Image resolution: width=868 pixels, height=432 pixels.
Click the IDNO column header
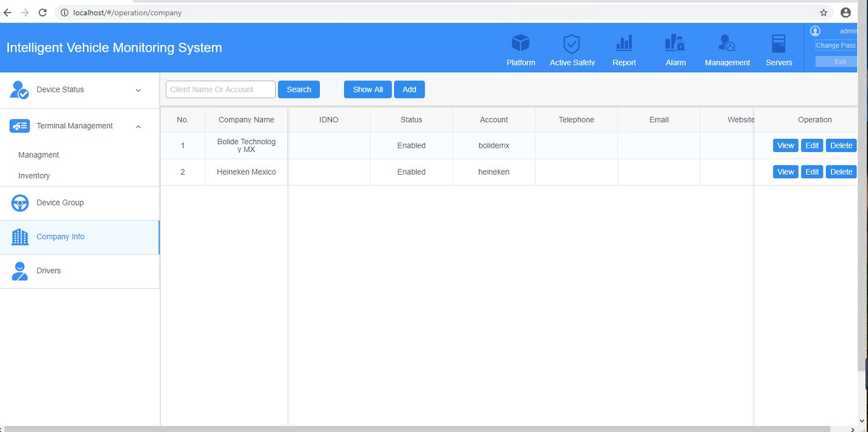[329, 120]
